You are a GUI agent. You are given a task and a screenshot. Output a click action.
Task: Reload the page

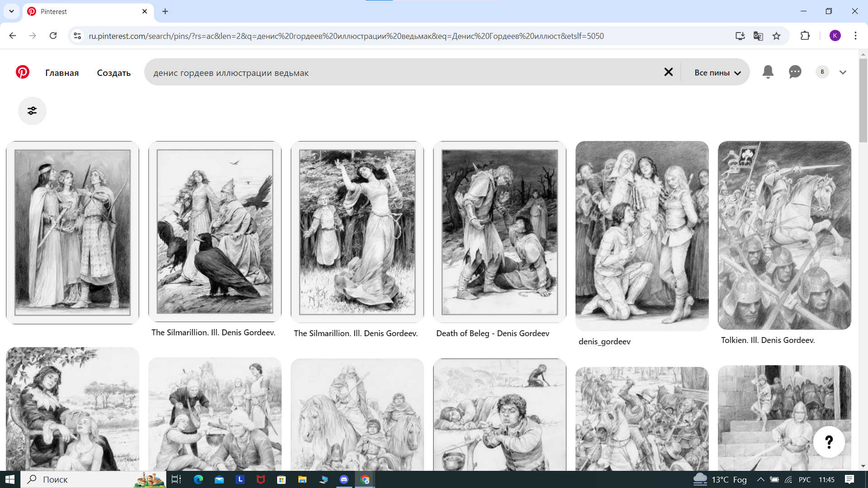tap(53, 36)
